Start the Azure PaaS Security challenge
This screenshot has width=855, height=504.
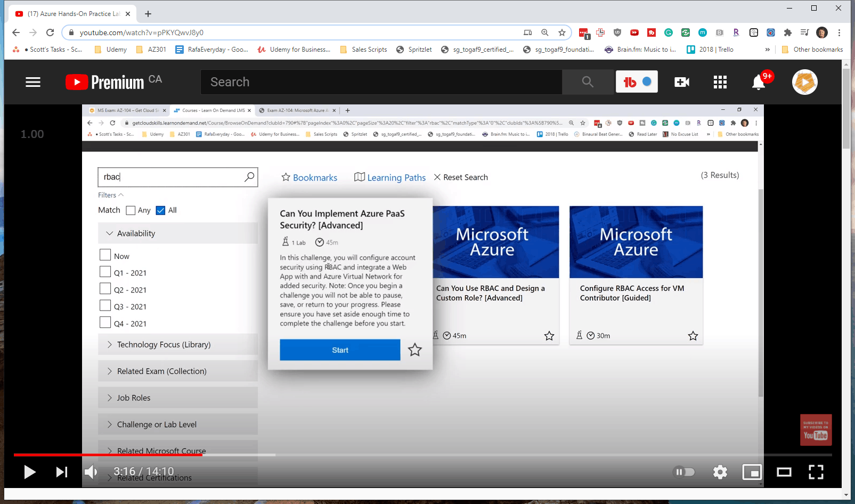(x=340, y=350)
